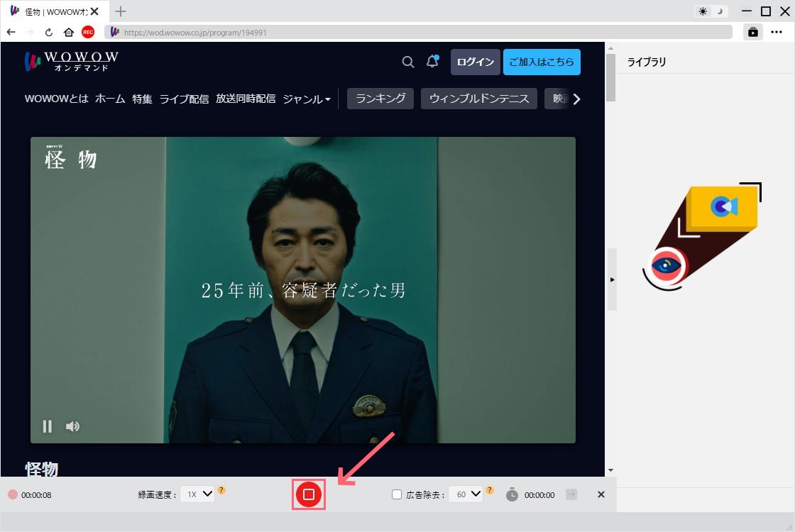795x532 pixels.
Task: Click the ライブラリ heading
Action: tap(647, 62)
